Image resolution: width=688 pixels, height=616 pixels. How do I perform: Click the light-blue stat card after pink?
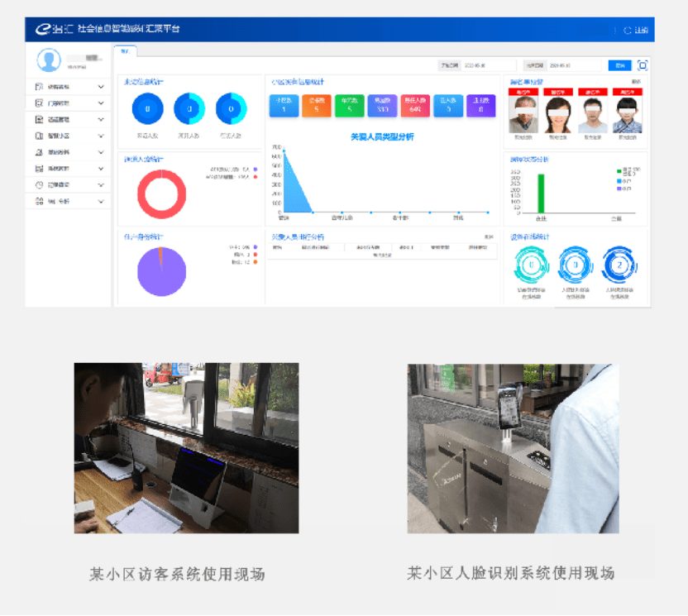448,105
